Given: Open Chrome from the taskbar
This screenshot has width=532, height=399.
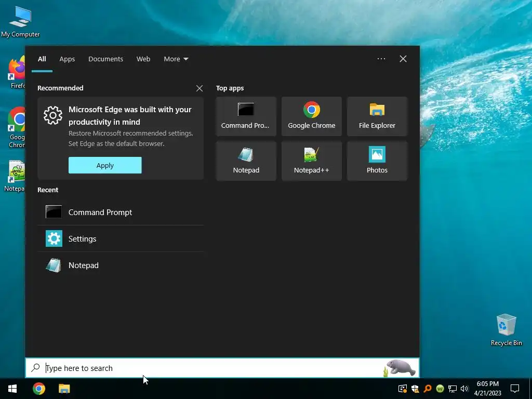Looking at the screenshot, I should click(39, 389).
